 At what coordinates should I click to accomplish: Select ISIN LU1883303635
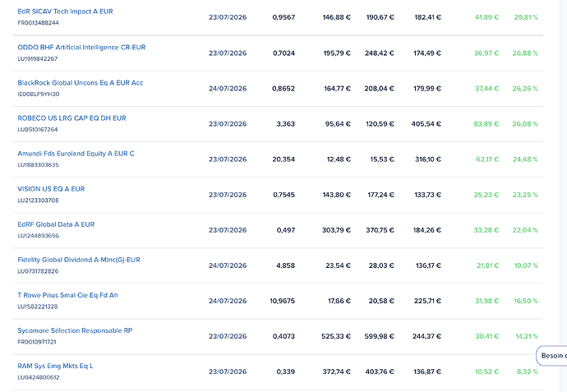point(38,165)
